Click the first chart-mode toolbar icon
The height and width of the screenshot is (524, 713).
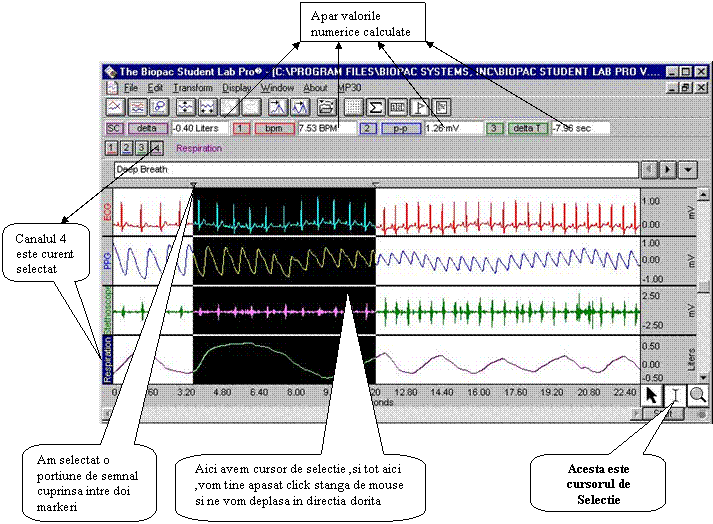(115, 107)
